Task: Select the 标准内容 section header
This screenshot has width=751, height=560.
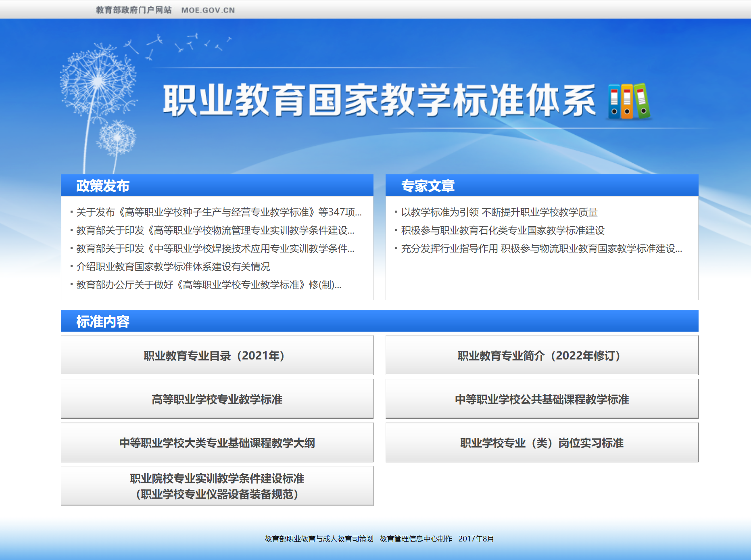Action: coord(103,322)
